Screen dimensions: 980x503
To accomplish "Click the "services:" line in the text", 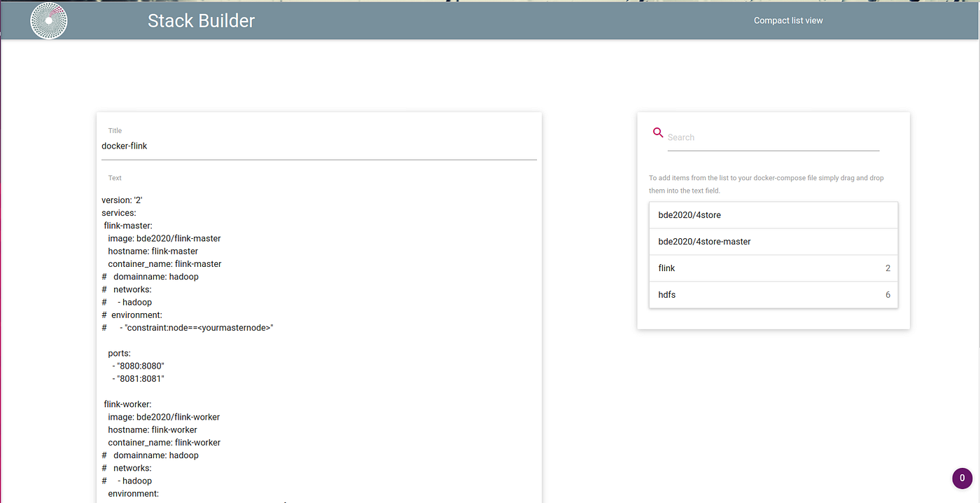I will [x=119, y=212].
